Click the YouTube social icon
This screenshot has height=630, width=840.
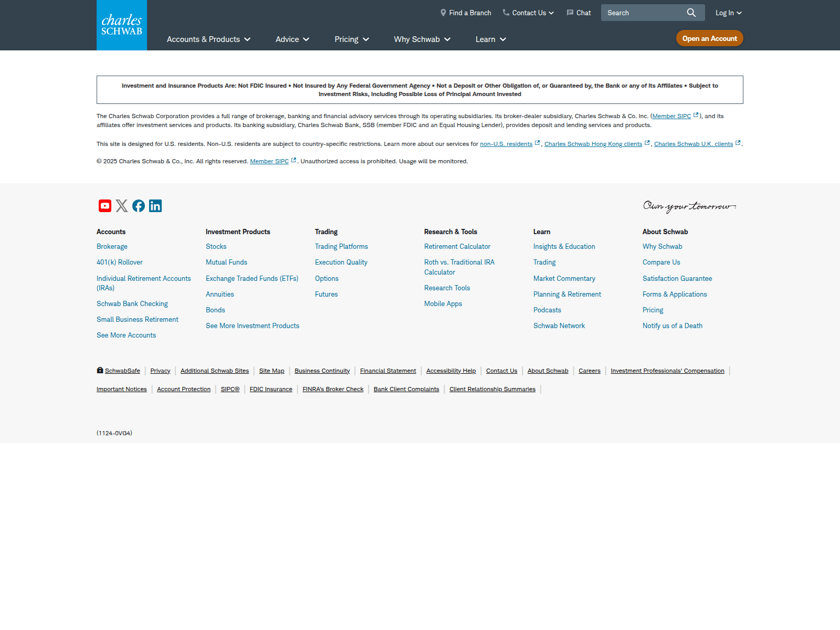pos(105,206)
